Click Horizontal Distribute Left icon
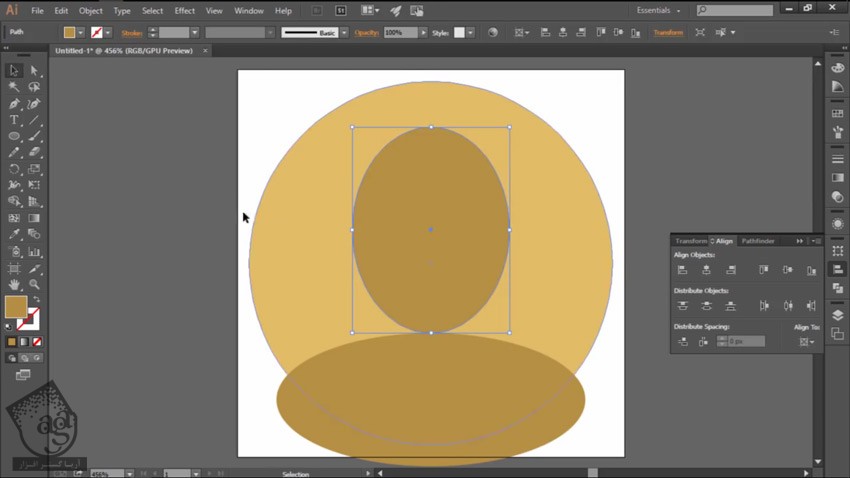 point(764,306)
